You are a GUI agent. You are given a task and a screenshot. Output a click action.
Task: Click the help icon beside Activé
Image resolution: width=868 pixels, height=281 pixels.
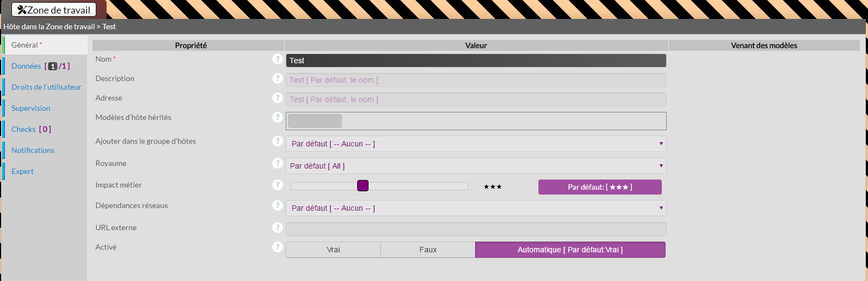pyautogui.click(x=278, y=247)
